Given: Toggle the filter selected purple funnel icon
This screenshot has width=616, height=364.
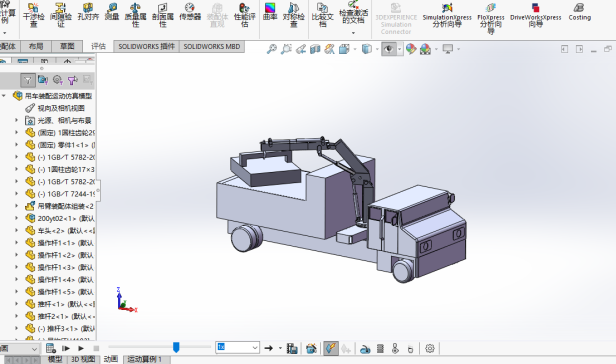Looking at the screenshot, I should pos(72,80).
